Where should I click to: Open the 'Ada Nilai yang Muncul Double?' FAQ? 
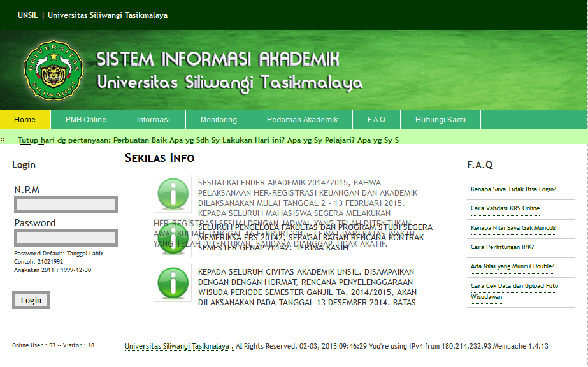pyautogui.click(x=512, y=266)
